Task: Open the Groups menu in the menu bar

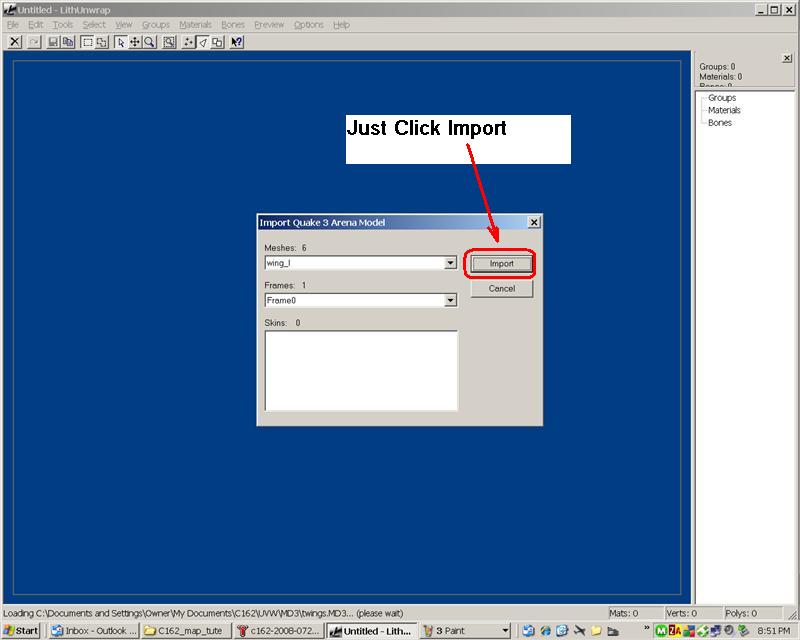Action: tap(156, 24)
